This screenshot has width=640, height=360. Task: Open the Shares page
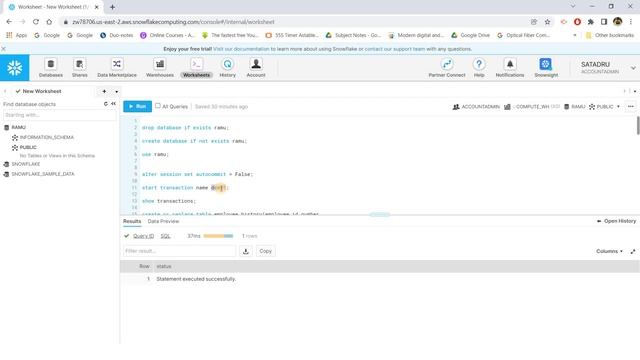[x=80, y=68]
